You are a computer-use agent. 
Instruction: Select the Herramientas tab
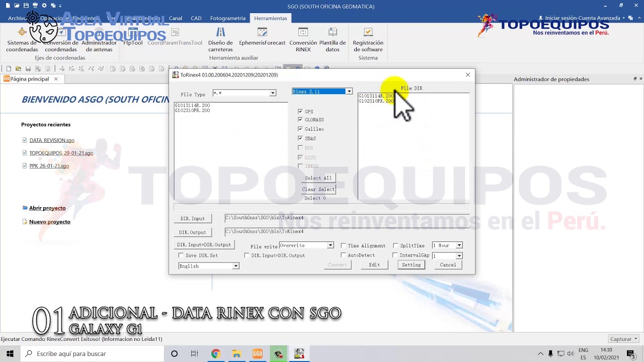271,18
